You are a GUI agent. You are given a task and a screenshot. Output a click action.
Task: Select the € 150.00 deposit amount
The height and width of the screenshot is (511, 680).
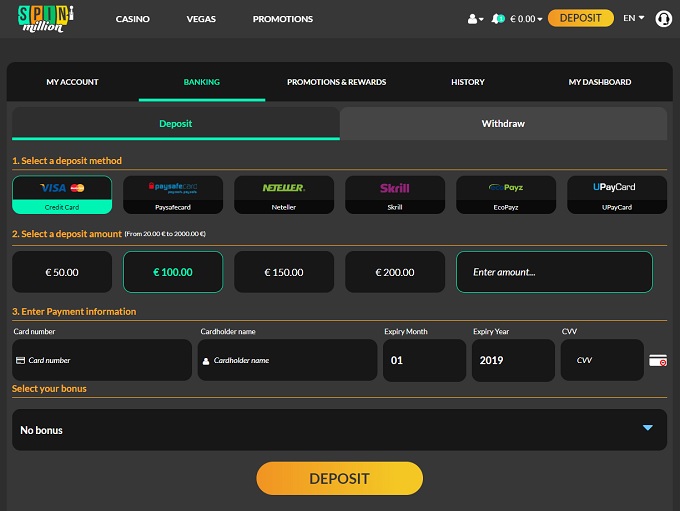[x=284, y=271]
